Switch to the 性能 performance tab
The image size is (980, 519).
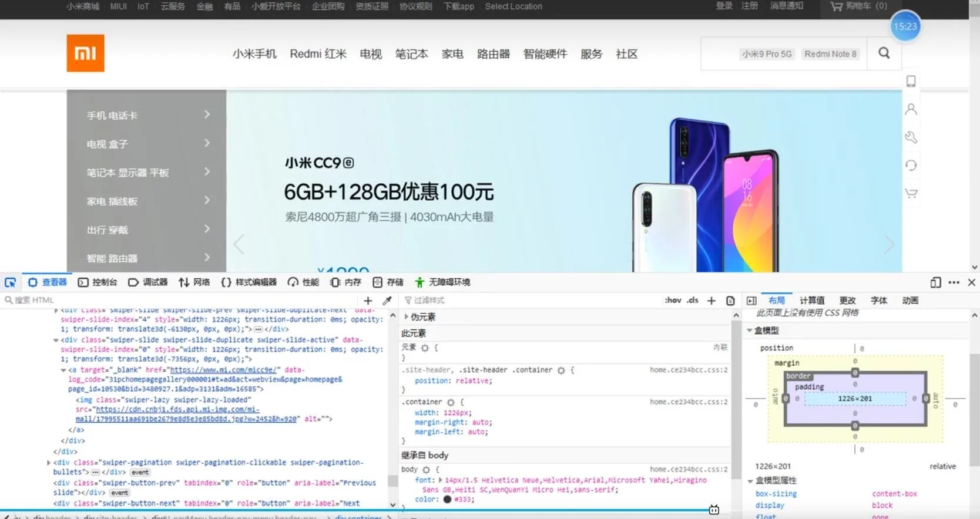(x=303, y=282)
